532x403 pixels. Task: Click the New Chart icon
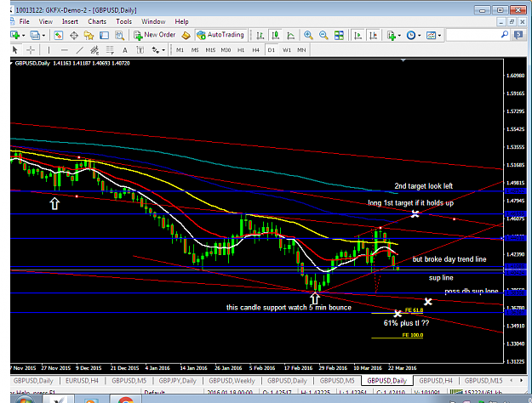[x=14, y=35]
